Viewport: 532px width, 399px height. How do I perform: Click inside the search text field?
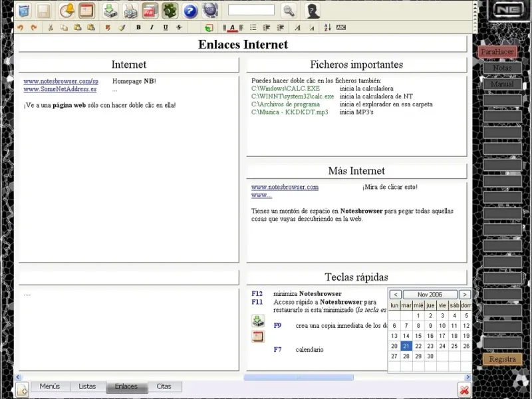point(251,10)
